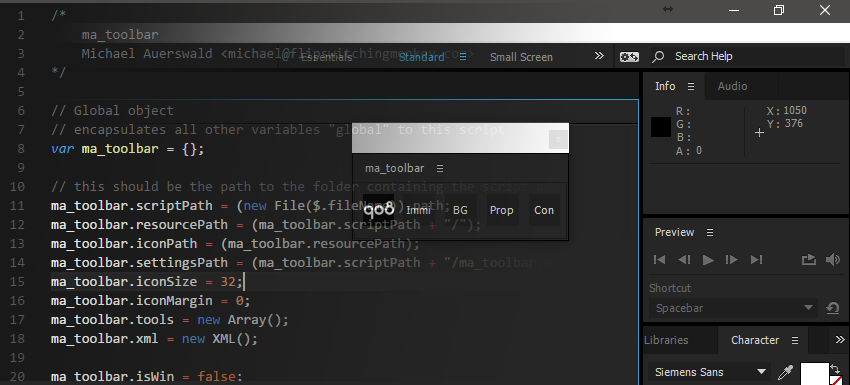Viewport: 850px width, 385px height.
Task: Reset Preview shortcut settings with undo arrow
Action: click(833, 308)
